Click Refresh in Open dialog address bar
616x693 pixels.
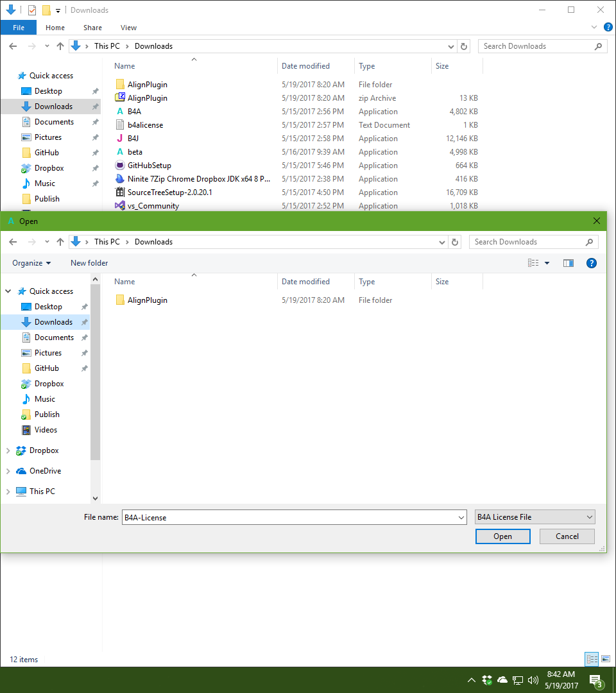[x=455, y=242]
